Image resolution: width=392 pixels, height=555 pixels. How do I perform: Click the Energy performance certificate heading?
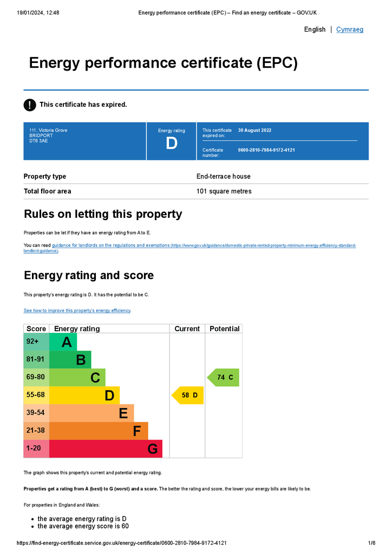coord(164,63)
